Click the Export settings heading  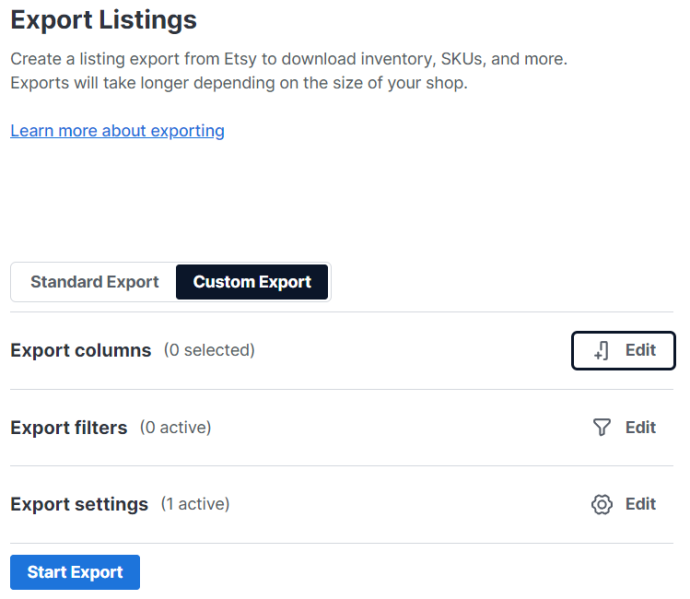point(79,504)
